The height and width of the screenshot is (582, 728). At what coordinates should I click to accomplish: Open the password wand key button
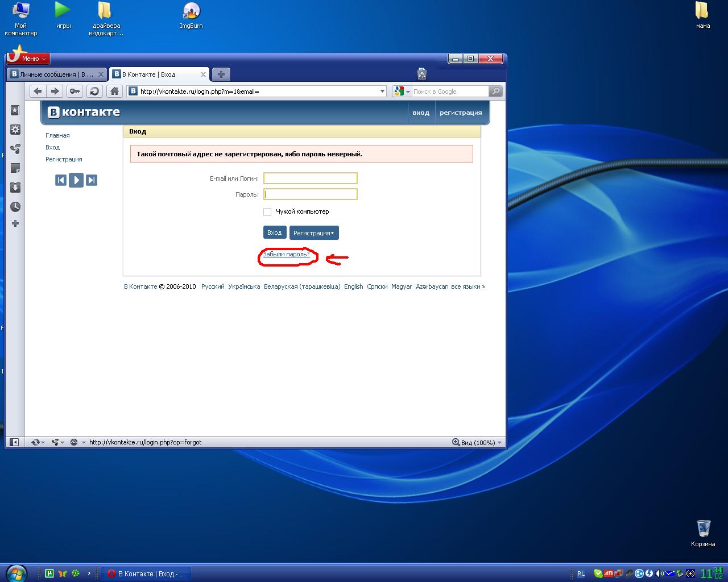[x=75, y=91]
